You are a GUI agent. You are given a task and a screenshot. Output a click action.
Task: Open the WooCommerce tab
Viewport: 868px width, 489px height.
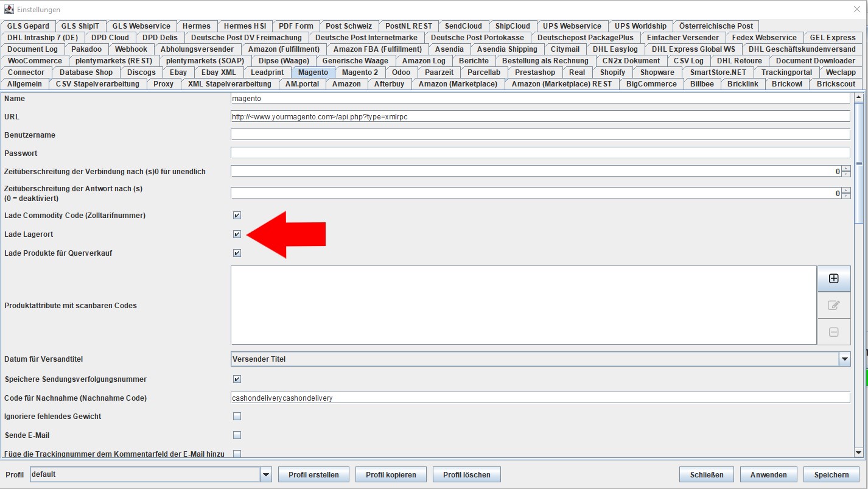35,61
